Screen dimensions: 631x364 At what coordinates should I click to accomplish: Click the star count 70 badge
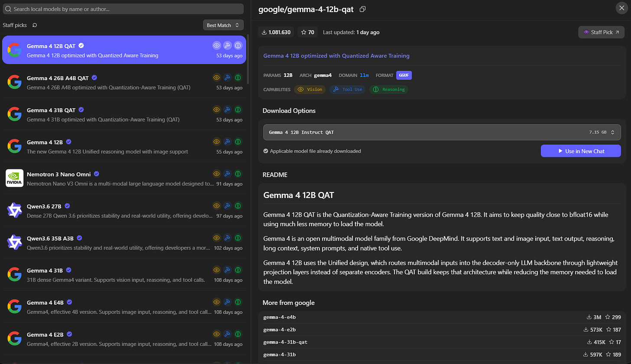click(307, 32)
